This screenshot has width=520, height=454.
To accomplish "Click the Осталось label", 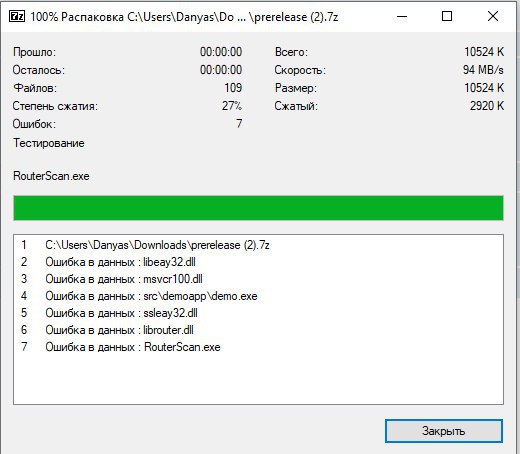I will coord(39,70).
